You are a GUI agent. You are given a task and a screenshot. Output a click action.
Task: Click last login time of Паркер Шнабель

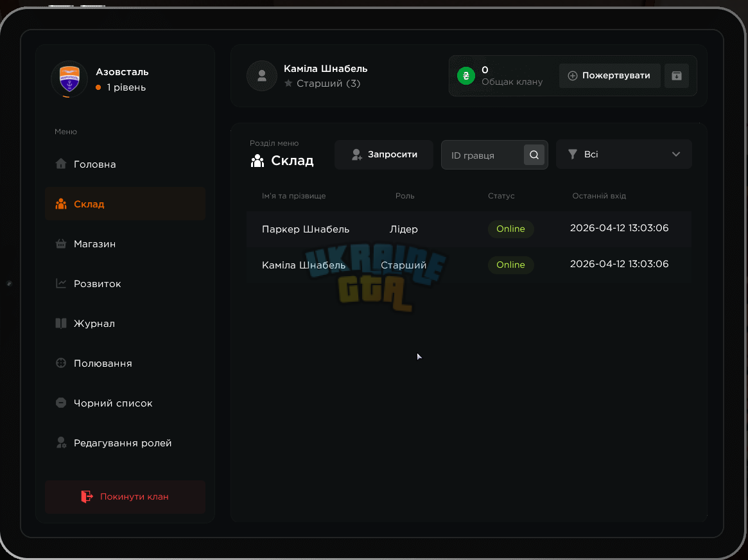point(619,228)
